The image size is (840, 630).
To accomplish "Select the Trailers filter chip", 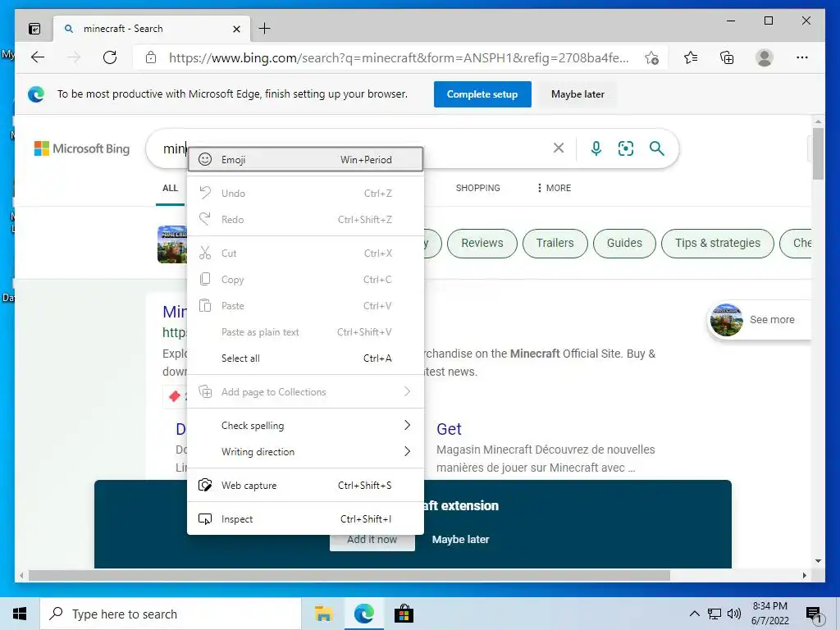I will tap(555, 243).
